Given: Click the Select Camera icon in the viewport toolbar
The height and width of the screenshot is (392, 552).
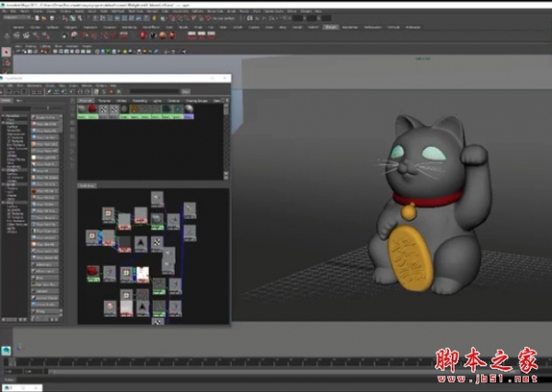Looking at the screenshot, I should tap(18, 52).
